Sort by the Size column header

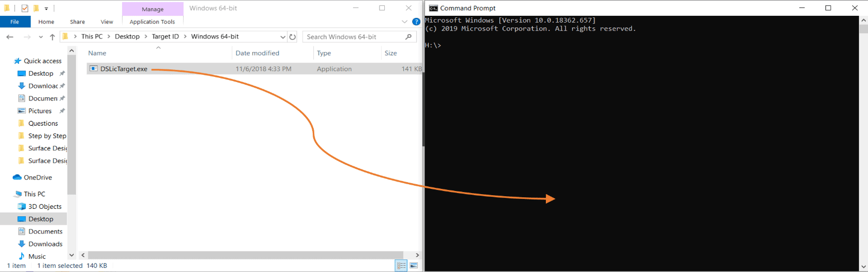pos(391,53)
